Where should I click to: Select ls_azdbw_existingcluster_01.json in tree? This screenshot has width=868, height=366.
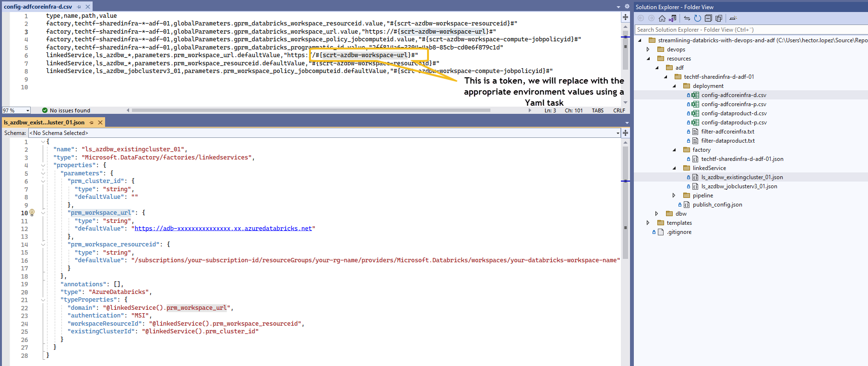[x=742, y=177]
